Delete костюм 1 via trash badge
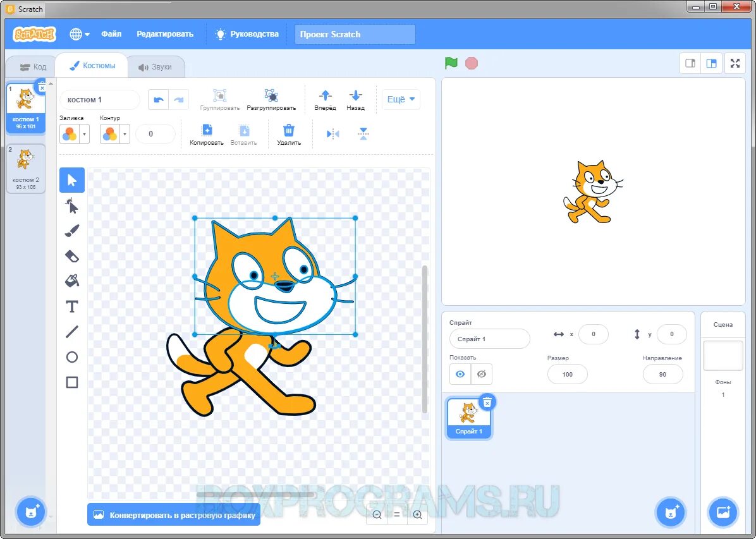Image resolution: width=756 pixels, height=539 pixels. pos(42,86)
